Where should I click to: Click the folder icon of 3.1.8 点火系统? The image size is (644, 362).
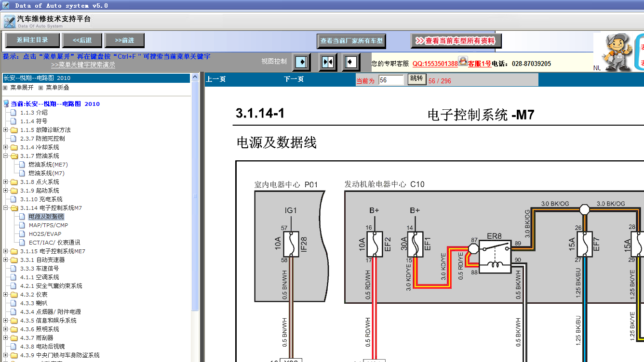point(14,181)
